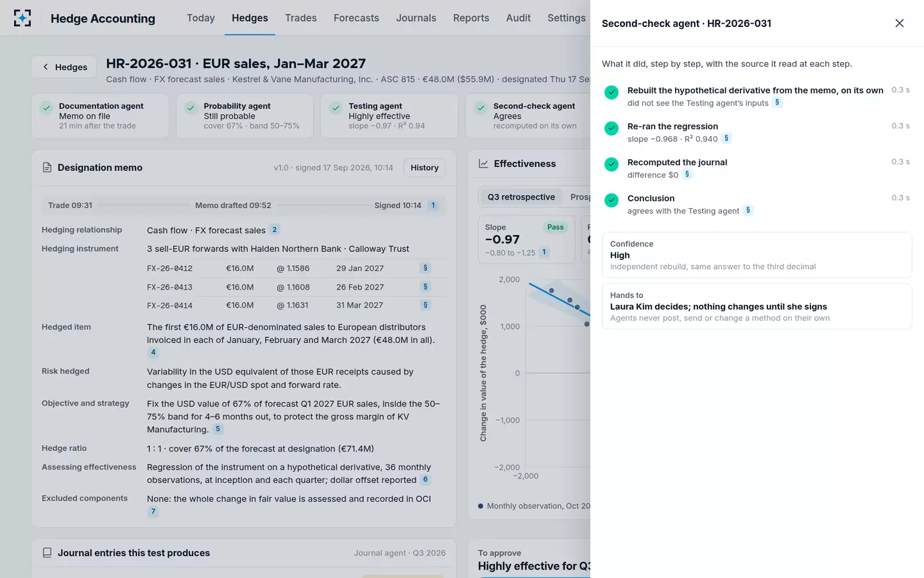The width and height of the screenshot is (924, 578).
Task: Go to the Forecasts tab
Action: [x=356, y=18]
